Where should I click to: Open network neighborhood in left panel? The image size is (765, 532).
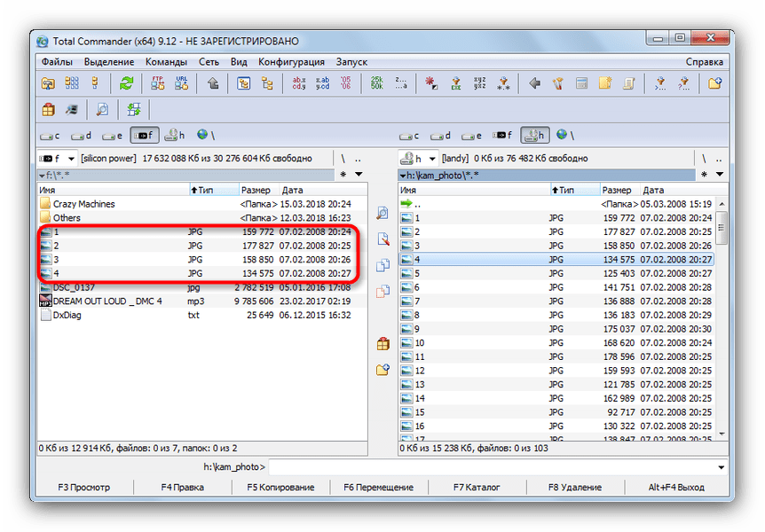point(206,135)
